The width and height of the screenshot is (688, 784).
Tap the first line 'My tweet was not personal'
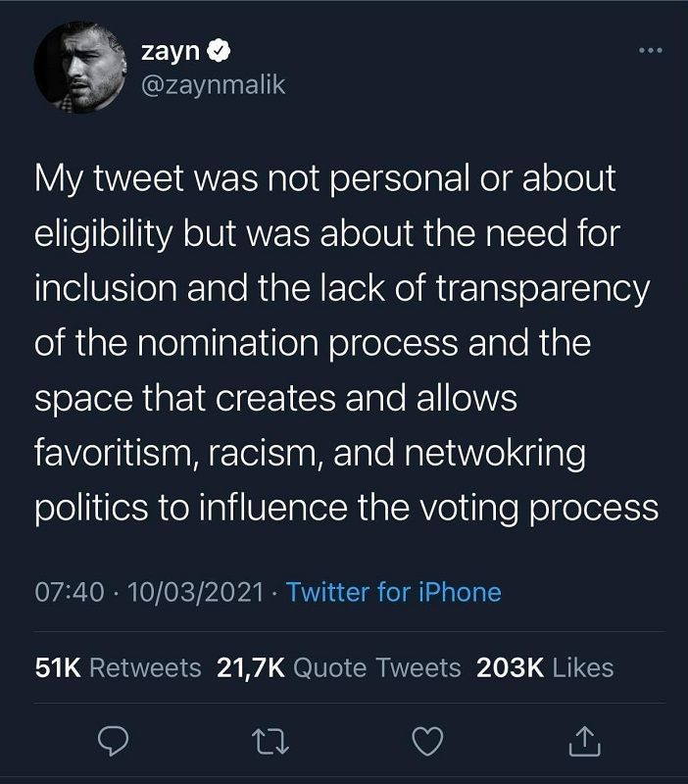click(325, 179)
